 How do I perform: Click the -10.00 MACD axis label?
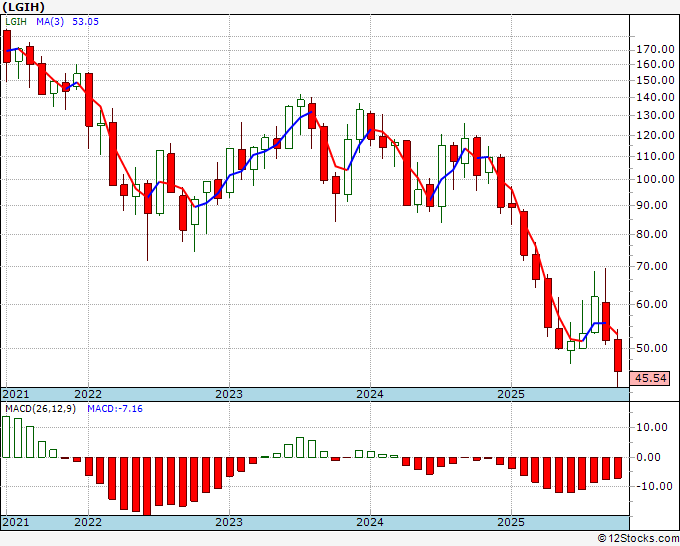pyautogui.click(x=655, y=486)
